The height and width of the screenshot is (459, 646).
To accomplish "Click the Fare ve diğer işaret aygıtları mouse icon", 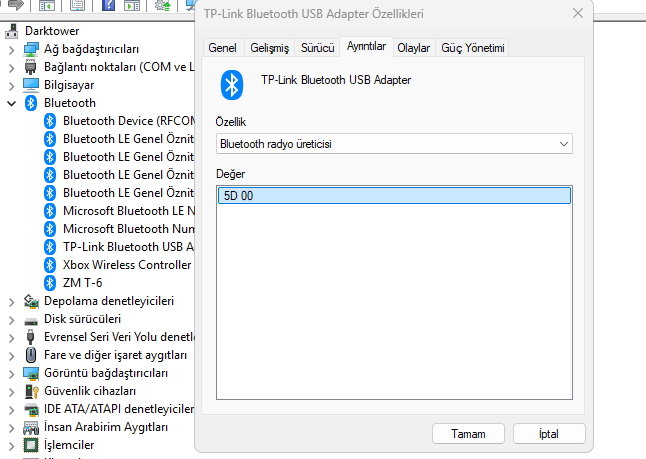I will coord(30,355).
